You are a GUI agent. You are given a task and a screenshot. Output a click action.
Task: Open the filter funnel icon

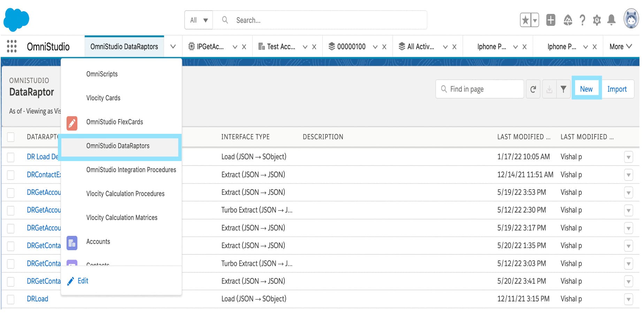[563, 89]
